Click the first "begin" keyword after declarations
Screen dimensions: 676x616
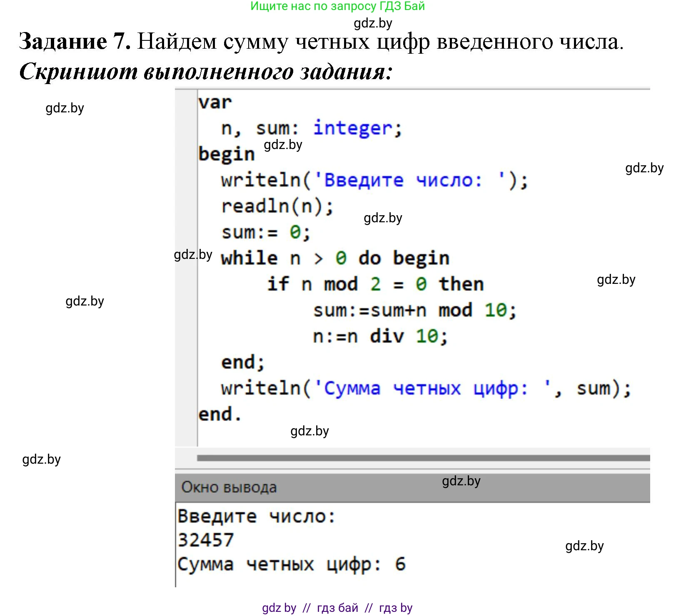226,154
